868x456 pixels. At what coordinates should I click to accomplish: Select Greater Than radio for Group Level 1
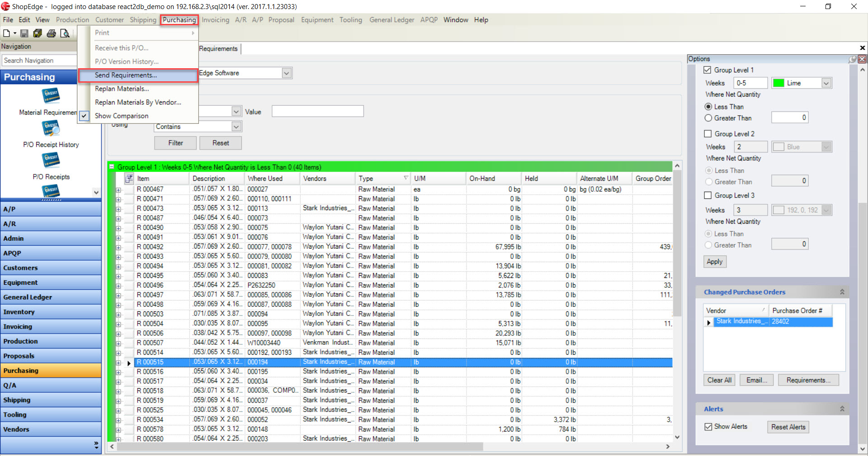[708, 118]
